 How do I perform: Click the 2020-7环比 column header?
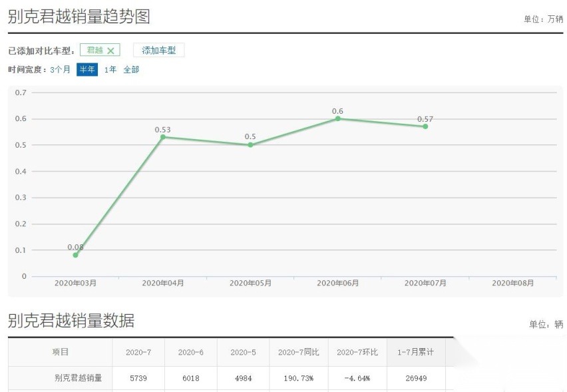(357, 352)
